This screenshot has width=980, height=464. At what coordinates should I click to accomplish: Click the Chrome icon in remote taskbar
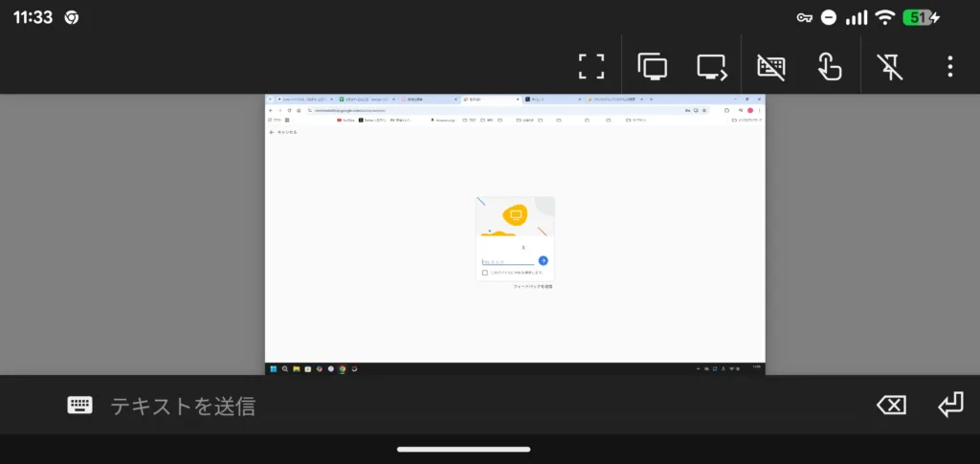[343, 369]
